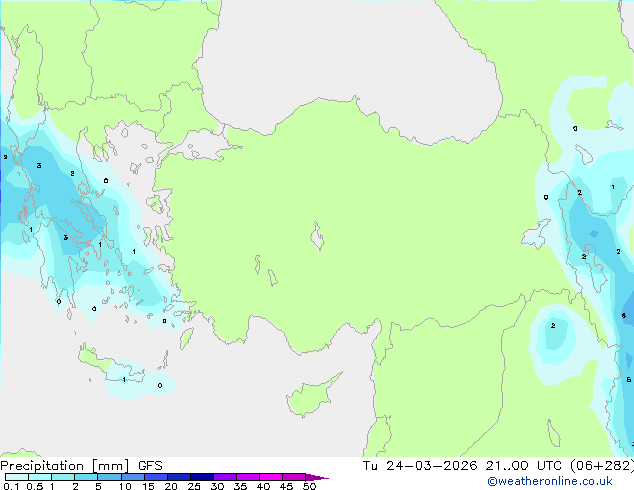Image resolution: width=634 pixels, height=490 pixels.
Task: Click the "45" legend scale value
Action: (x=286, y=486)
